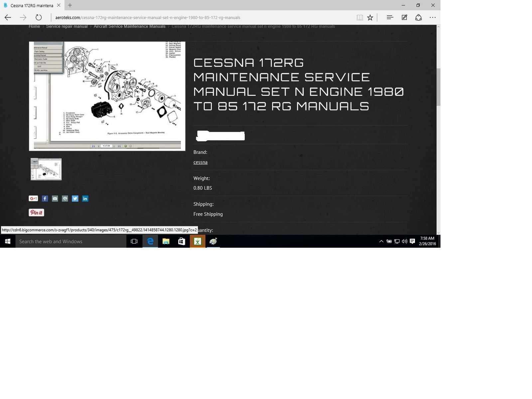Click the browser forward arrow
Viewport: 532px width, 399px height.
(23, 18)
